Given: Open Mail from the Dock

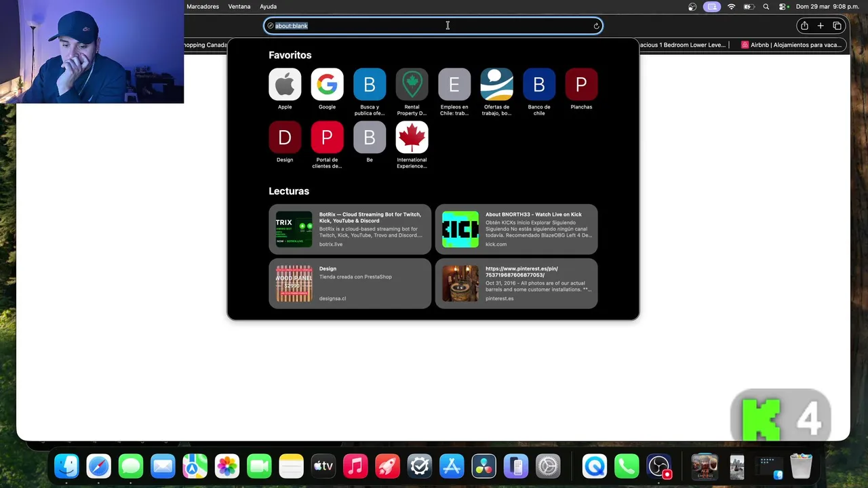Looking at the screenshot, I should tap(163, 466).
